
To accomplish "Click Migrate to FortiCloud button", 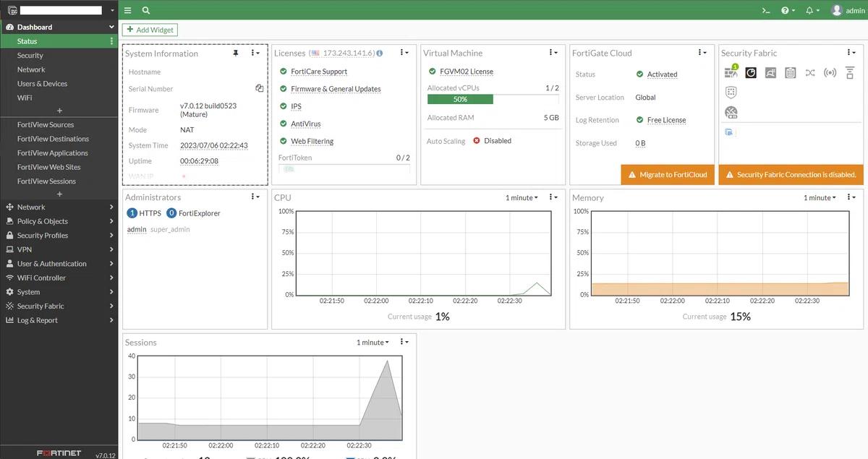I will point(668,174).
